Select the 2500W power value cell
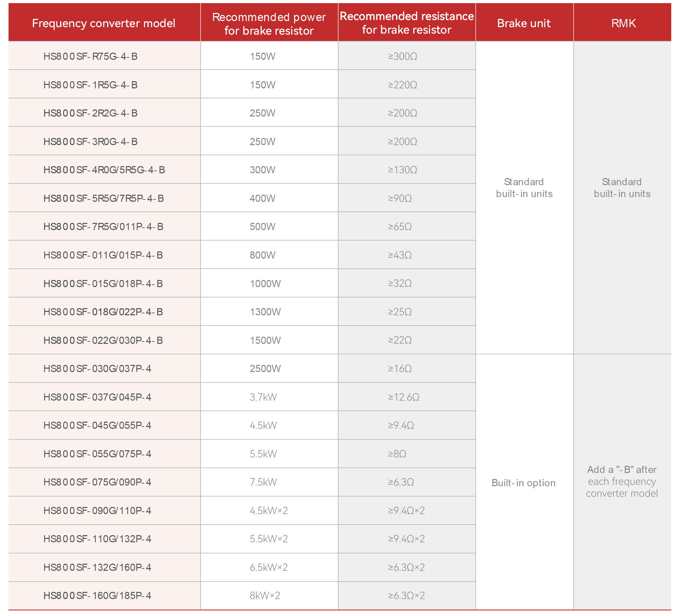The width and height of the screenshot is (680, 616). (269, 368)
